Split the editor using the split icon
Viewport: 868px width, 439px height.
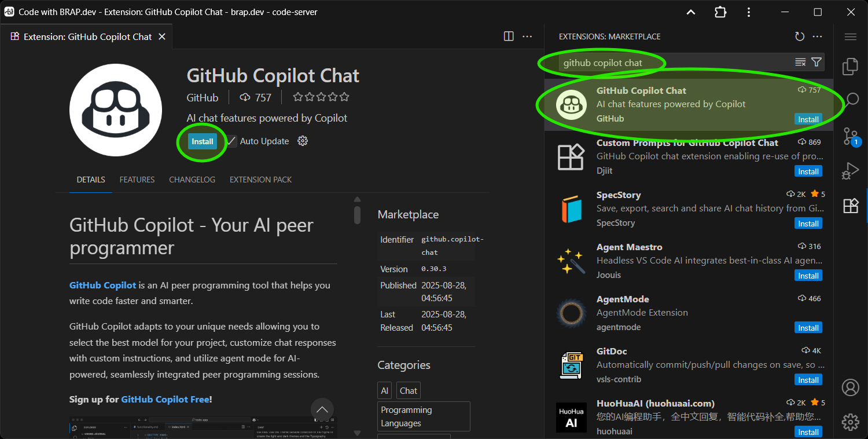(x=508, y=36)
